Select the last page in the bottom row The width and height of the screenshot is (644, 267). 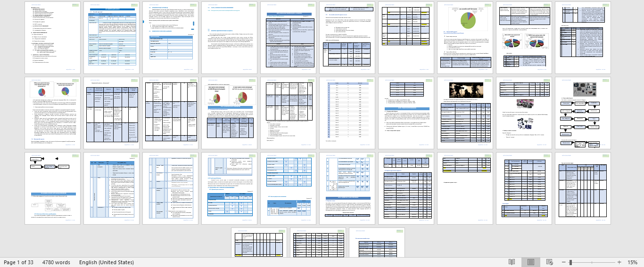376,242
